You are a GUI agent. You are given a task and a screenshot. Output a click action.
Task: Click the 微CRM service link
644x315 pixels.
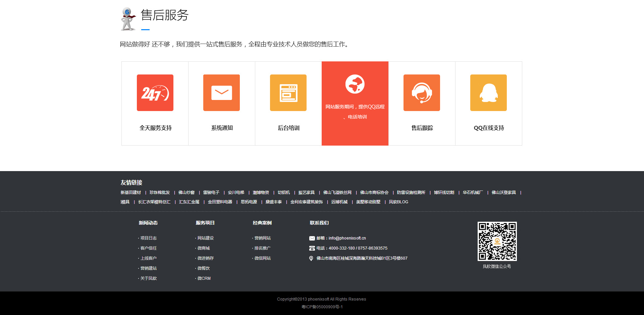pyautogui.click(x=204, y=278)
